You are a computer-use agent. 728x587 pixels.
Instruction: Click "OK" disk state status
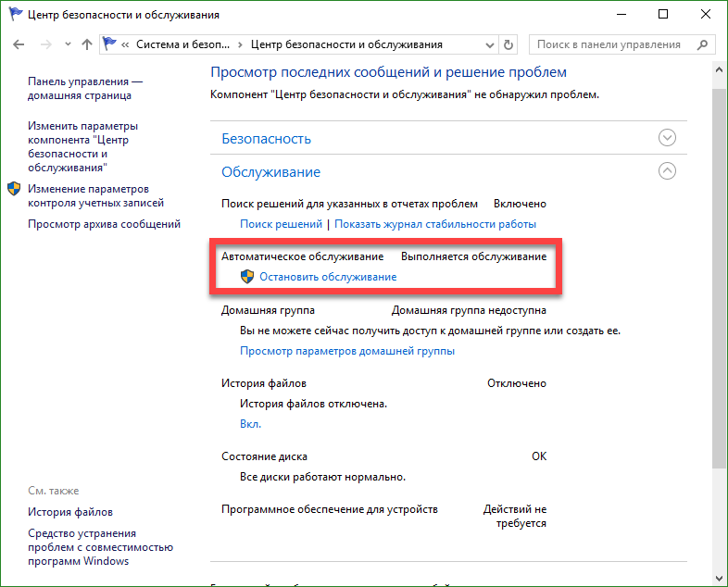[538, 456]
